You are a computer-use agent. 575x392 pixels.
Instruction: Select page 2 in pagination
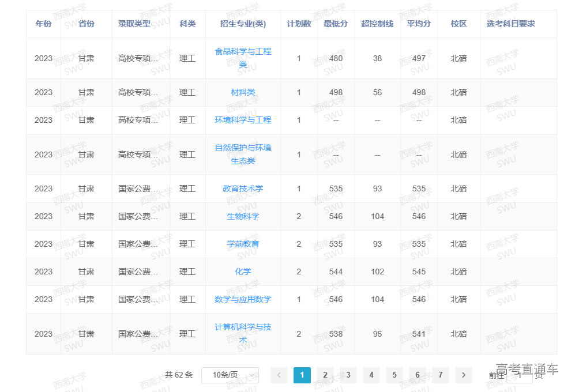[325, 375]
